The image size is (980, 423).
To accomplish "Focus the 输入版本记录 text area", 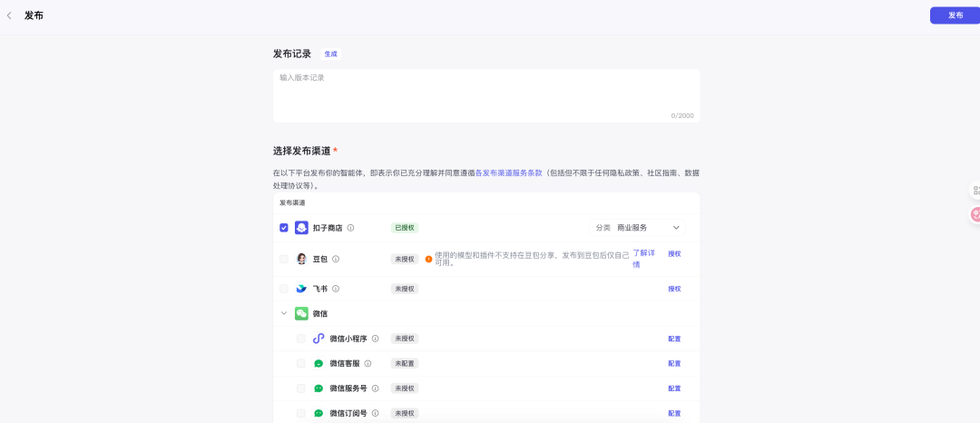I will (486, 95).
